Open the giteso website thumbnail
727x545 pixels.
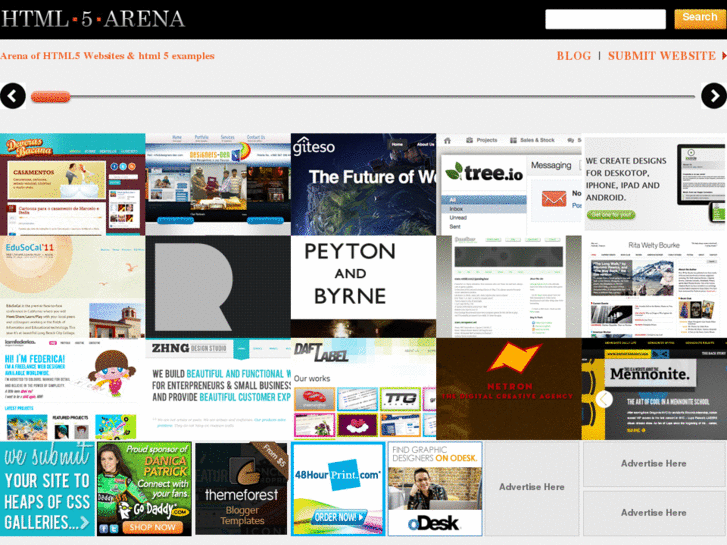click(x=364, y=184)
